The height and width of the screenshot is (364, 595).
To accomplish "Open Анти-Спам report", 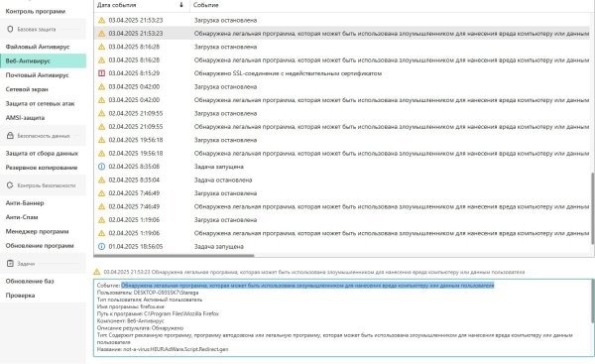I will [22, 217].
